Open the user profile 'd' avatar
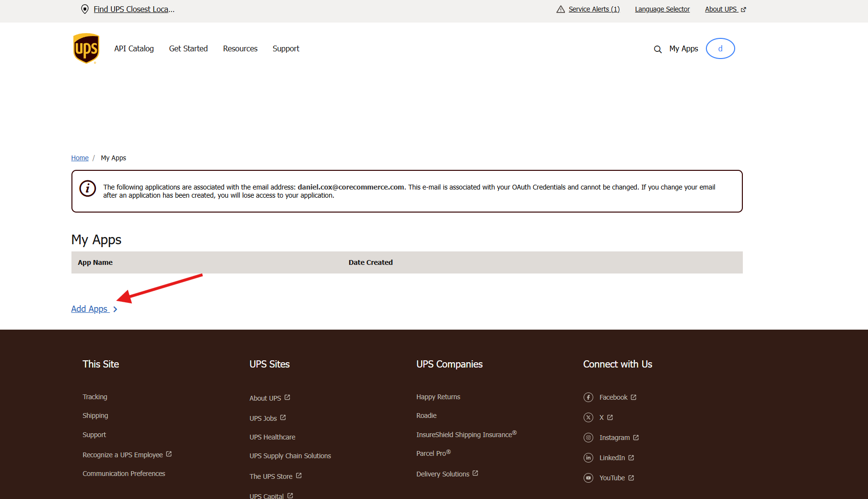868x499 pixels. point(720,48)
